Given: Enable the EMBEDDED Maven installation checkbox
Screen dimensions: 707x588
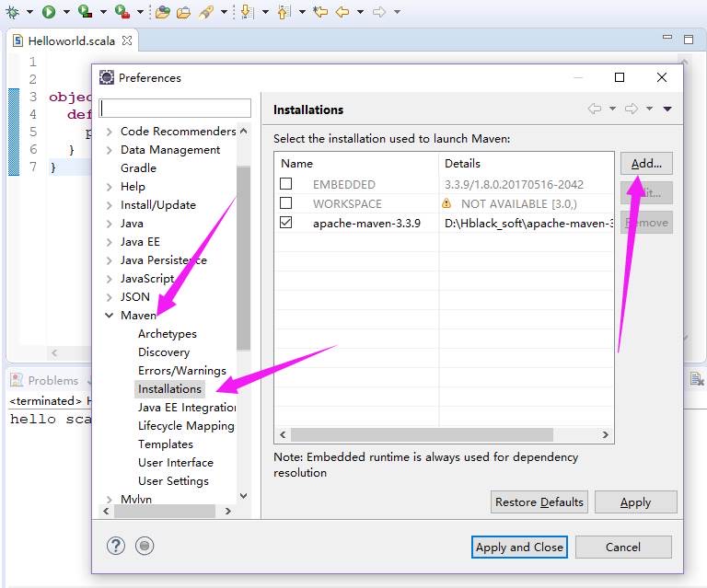Looking at the screenshot, I should pyautogui.click(x=286, y=185).
